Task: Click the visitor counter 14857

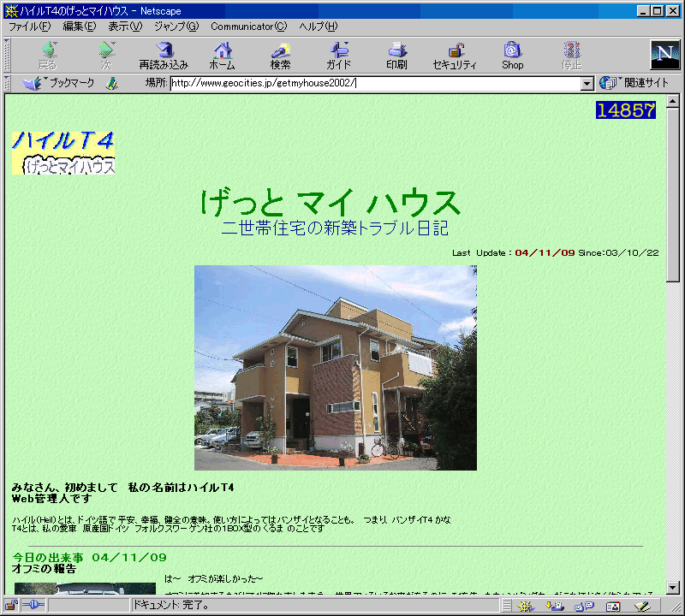Action: pyautogui.click(x=626, y=110)
